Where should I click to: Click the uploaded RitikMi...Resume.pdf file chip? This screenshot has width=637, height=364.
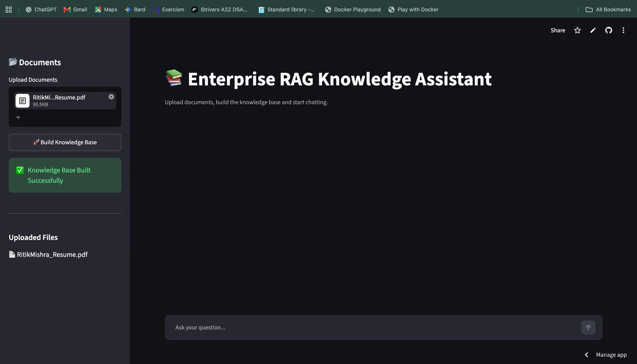click(x=65, y=101)
